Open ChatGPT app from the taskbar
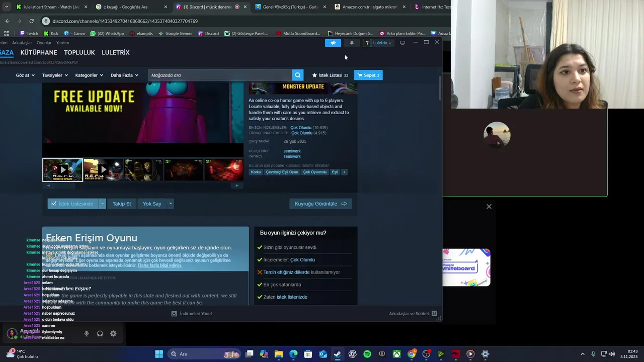 click(352, 354)
